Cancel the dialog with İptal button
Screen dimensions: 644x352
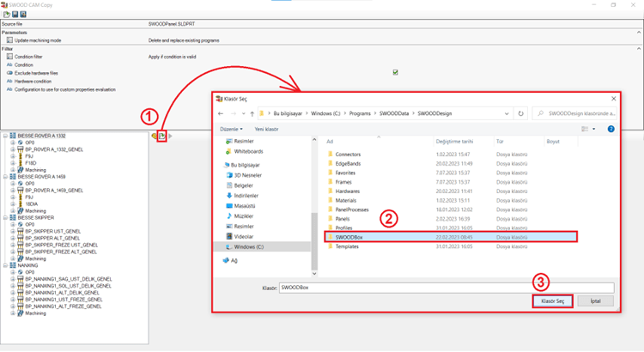(x=596, y=301)
